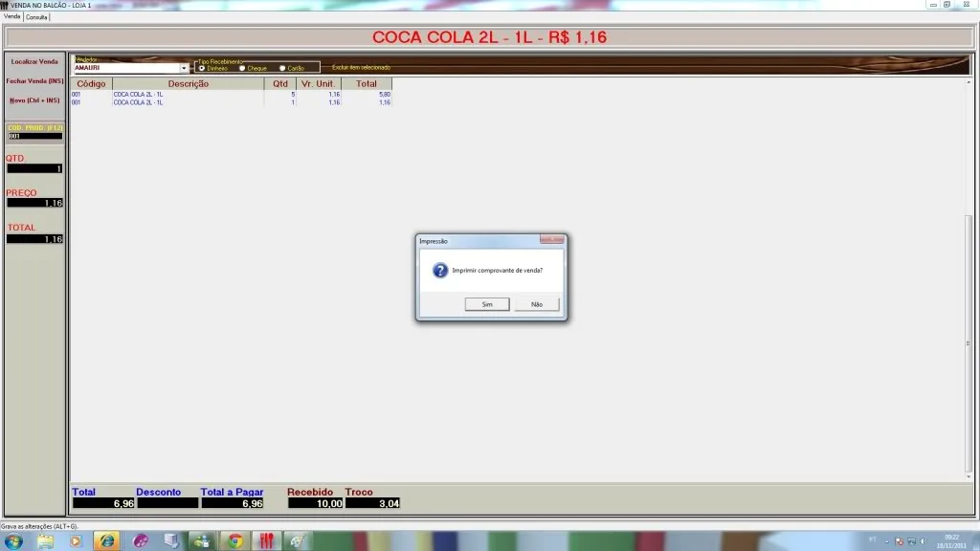Click scroll-up arrow of items list scrollbar
Viewport: 980px width, 551px height.
tap(969, 82)
